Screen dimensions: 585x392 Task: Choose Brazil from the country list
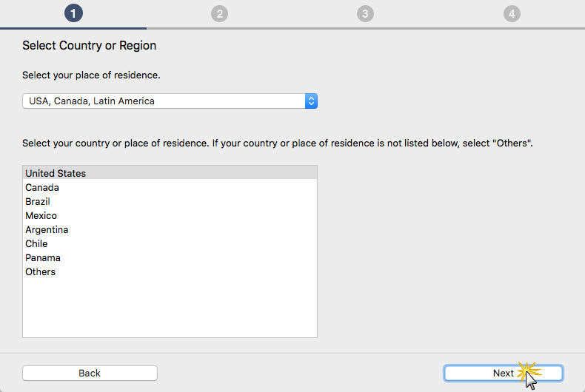click(38, 201)
